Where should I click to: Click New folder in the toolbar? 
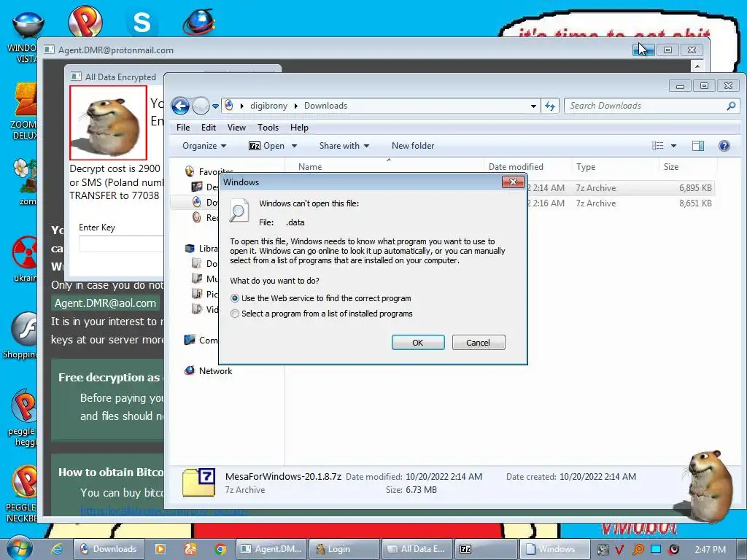pos(413,146)
